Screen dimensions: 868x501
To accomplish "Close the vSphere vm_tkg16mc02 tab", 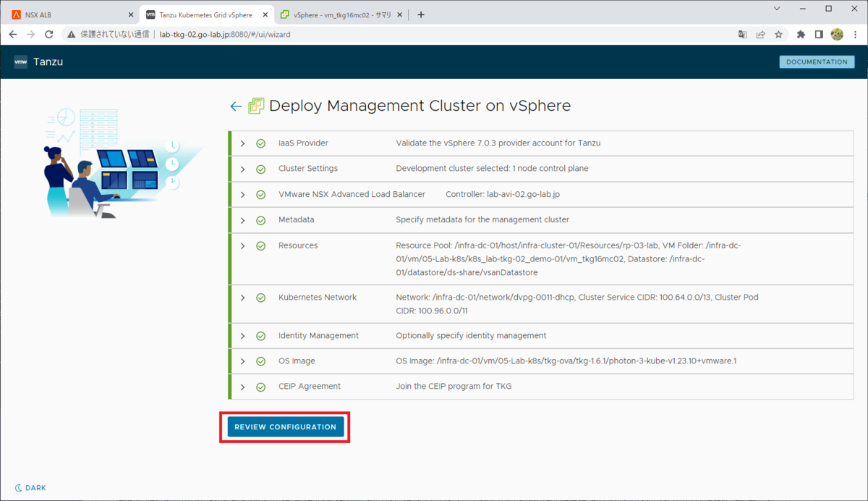I will tap(401, 14).
